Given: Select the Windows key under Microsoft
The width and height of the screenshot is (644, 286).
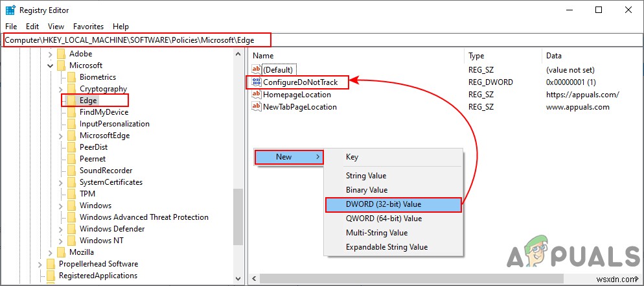Looking at the screenshot, I should tap(95, 206).
